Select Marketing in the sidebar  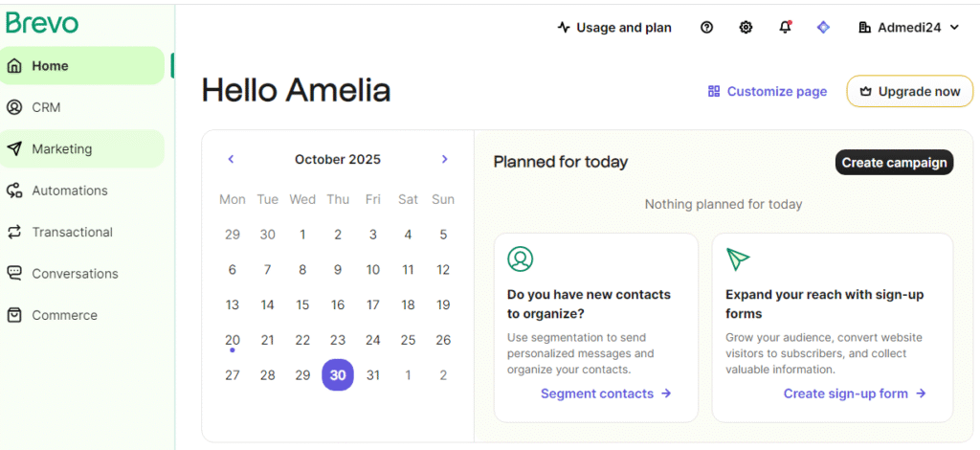click(x=61, y=149)
